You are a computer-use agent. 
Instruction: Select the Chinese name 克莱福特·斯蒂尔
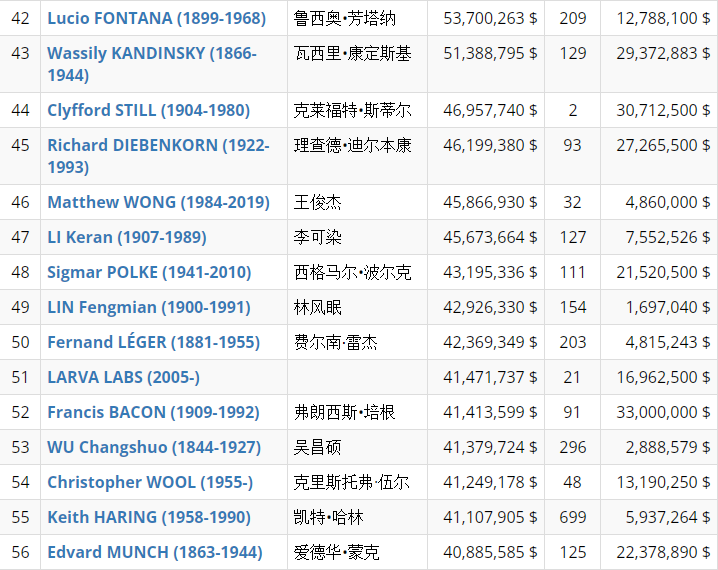click(x=353, y=110)
